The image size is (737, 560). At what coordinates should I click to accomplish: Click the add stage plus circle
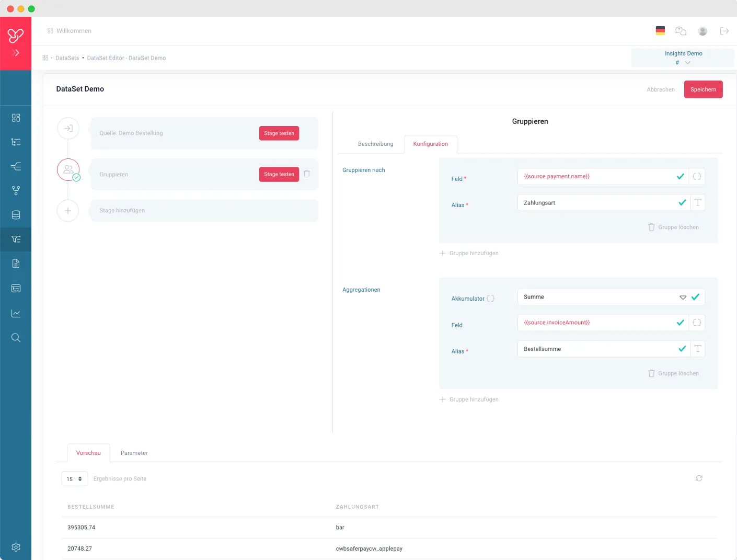[x=68, y=211]
